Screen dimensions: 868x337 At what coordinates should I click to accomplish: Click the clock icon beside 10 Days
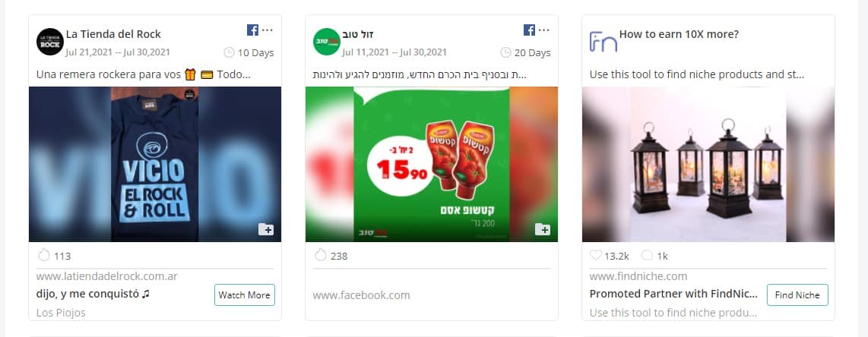(229, 52)
